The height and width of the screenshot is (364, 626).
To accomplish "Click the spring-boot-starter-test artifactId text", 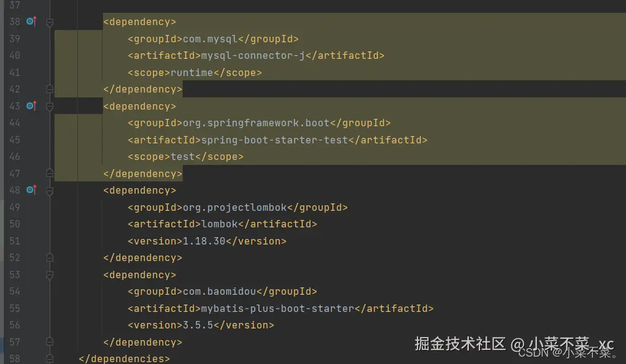I will point(274,140).
